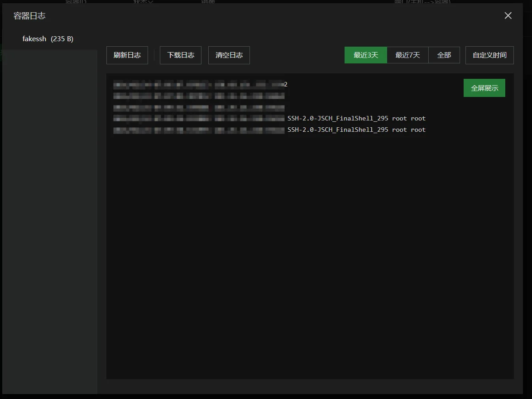
Task: Click the last SSH-2.0-JSCH_FinalShell_295 log text
Action: point(338,130)
